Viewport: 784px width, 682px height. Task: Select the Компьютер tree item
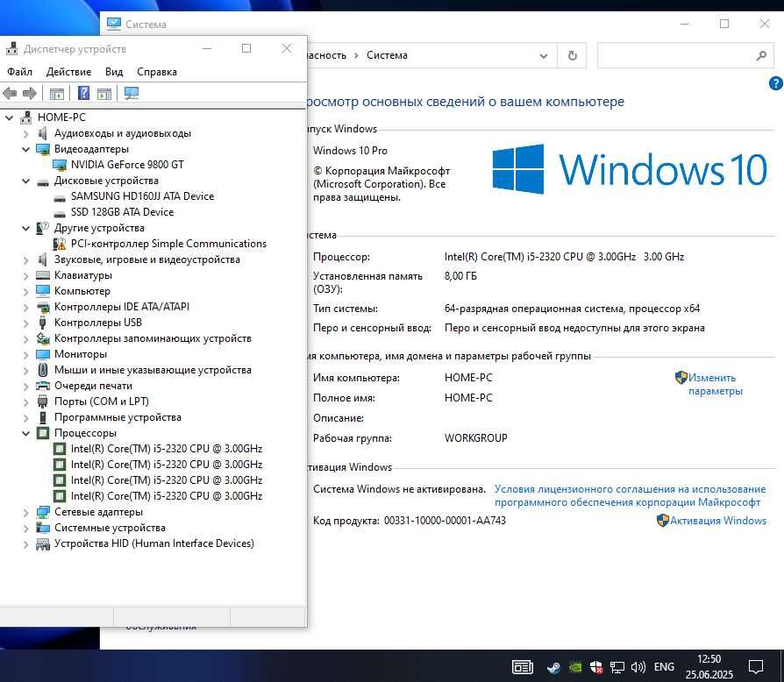point(82,291)
